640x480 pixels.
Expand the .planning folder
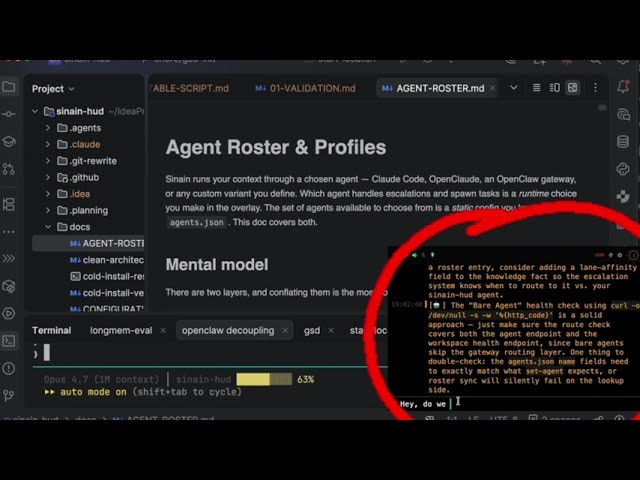[48, 211]
